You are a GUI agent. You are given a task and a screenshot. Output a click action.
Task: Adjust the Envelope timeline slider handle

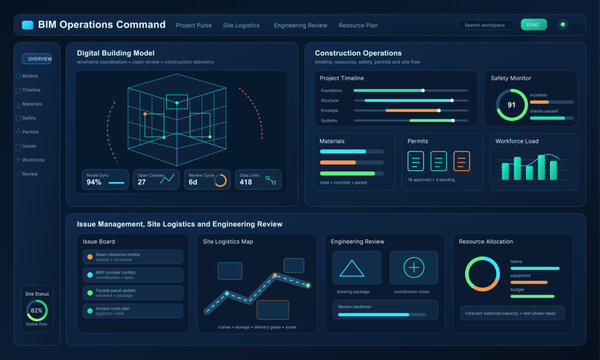[x=439, y=111]
